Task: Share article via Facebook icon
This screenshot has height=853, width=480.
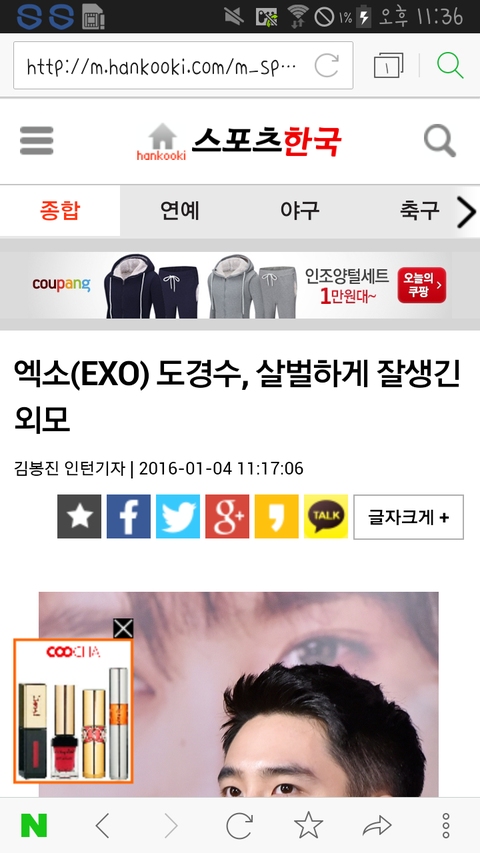Action: (128, 516)
